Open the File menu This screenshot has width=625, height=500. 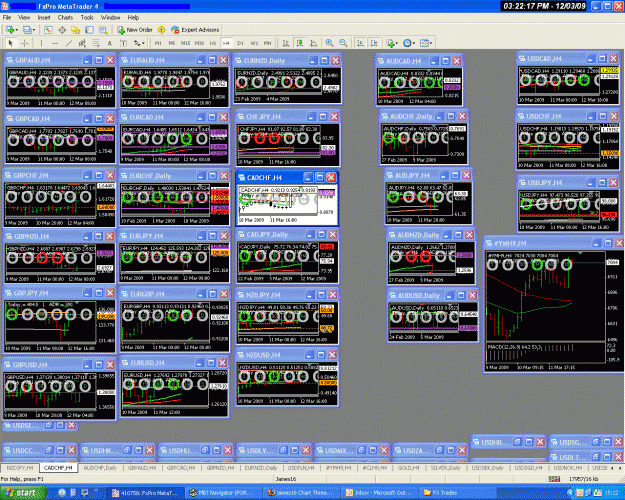7,18
